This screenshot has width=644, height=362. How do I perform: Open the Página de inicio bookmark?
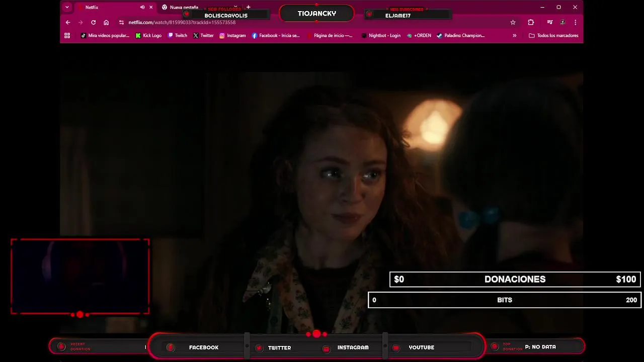(x=330, y=36)
